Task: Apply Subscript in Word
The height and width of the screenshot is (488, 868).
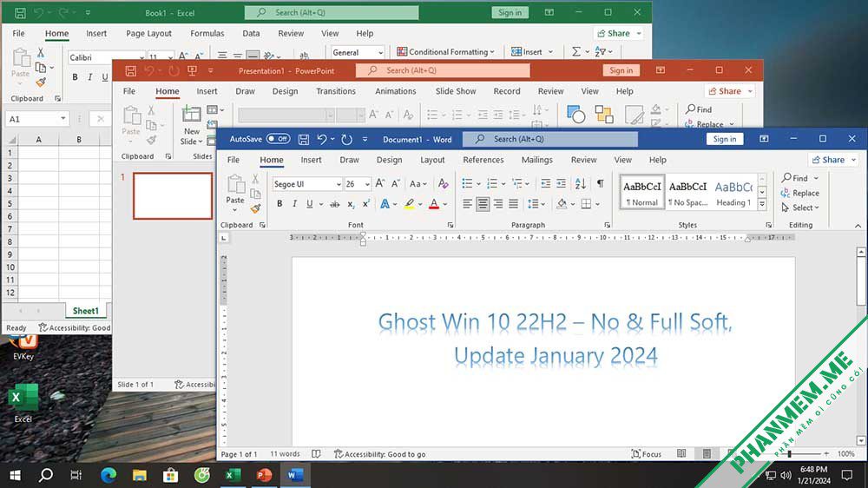Action: [351, 204]
